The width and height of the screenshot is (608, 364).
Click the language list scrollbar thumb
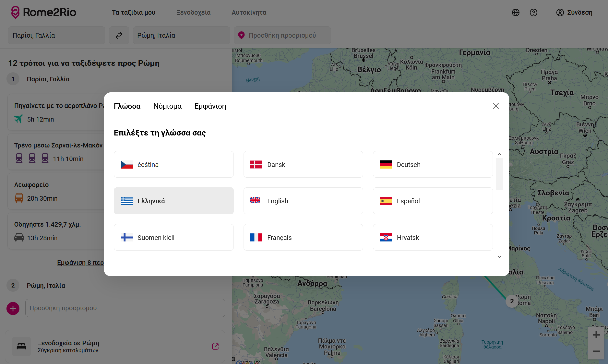click(499, 174)
